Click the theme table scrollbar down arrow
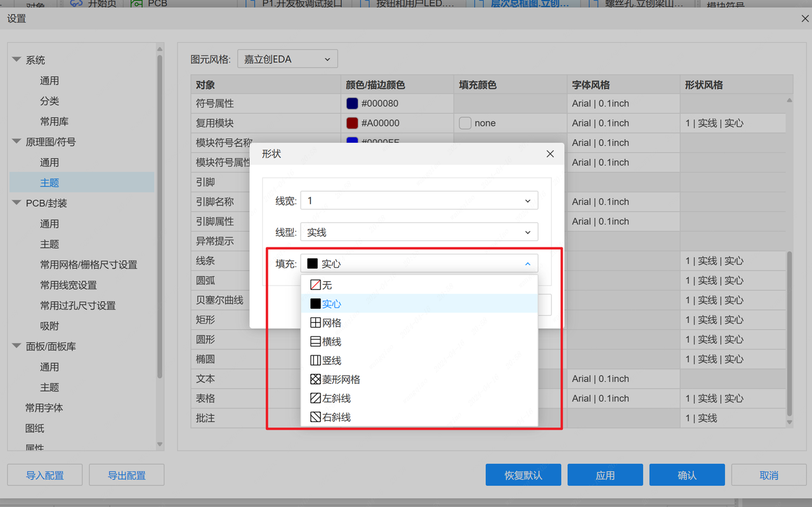Image resolution: width=812 pixels, height=507 pixels. 789,423
